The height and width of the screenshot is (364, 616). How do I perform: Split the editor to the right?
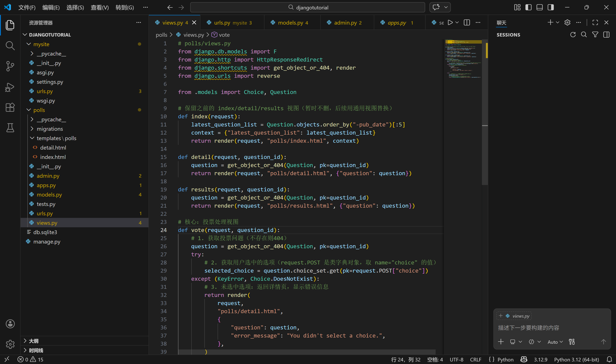[x=467, y=23]
